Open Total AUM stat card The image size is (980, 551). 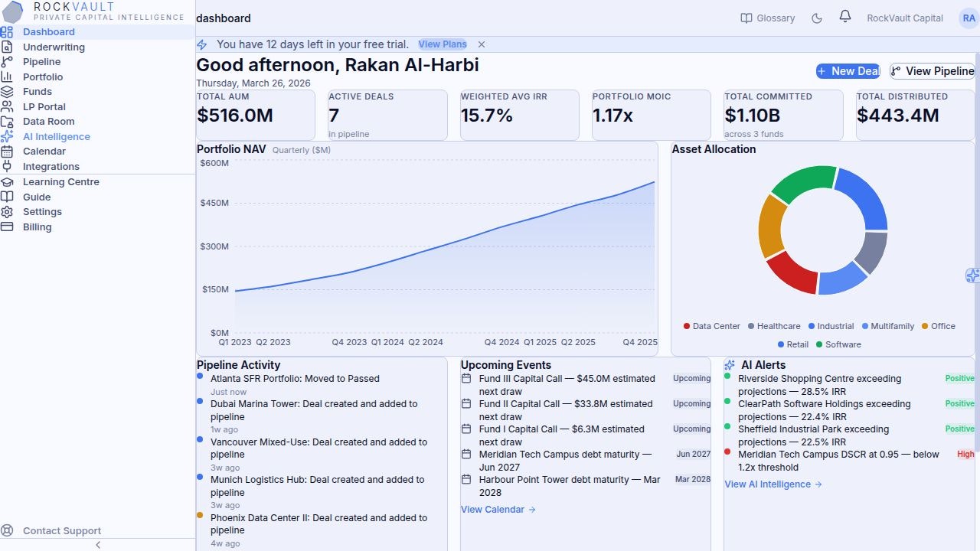256,115
